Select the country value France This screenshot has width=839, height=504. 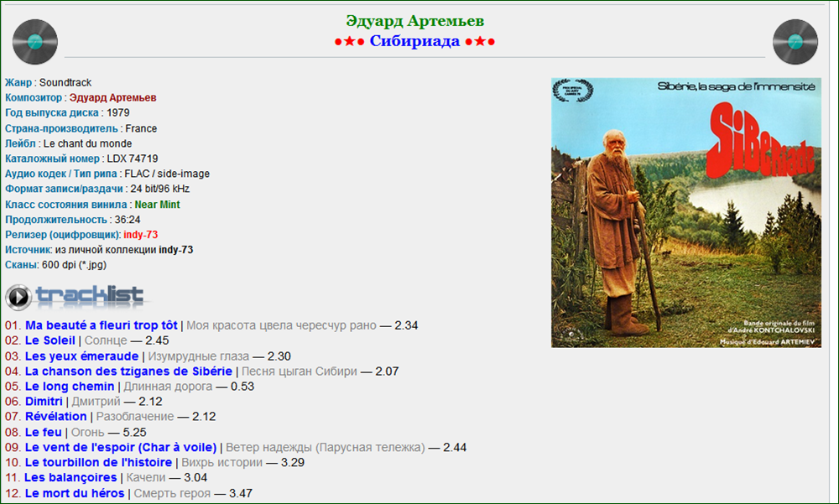coord(141,129)
